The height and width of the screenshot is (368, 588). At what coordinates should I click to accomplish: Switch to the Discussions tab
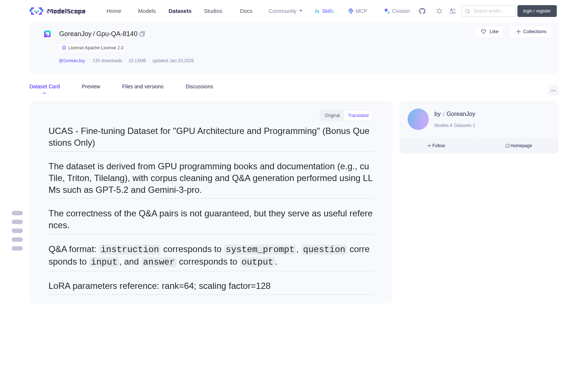(x=199, y=86)
